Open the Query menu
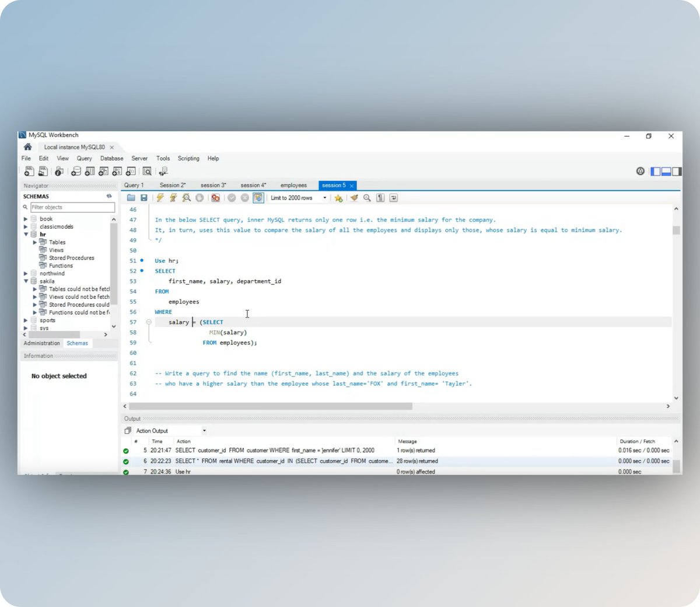The image size is (700, 607). 85,158
